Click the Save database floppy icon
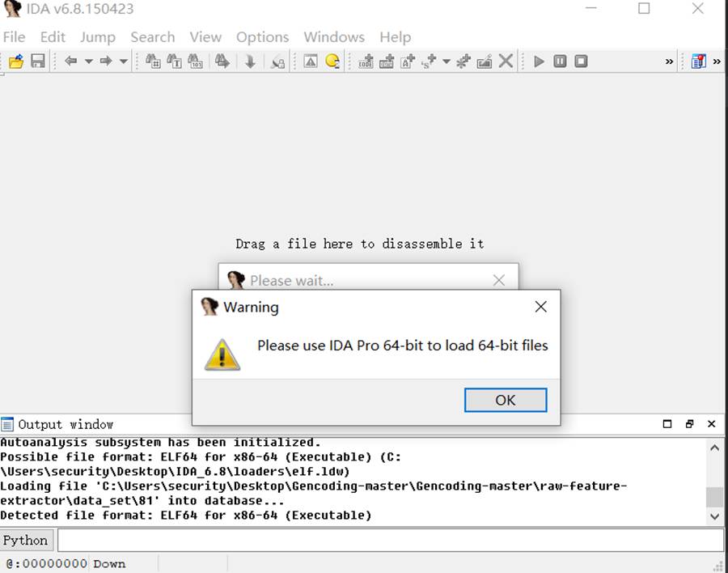The width and height of the screenshot is (728, 573). coord(37,61)
